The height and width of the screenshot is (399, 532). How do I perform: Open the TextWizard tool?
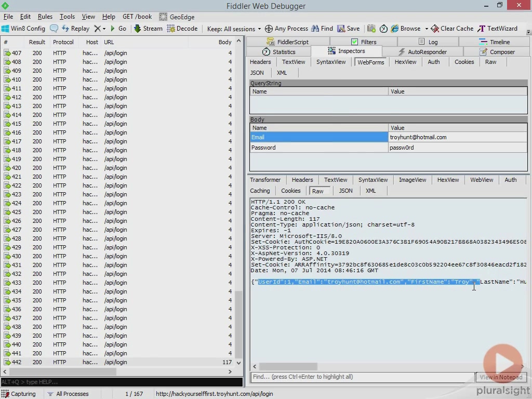497,29
